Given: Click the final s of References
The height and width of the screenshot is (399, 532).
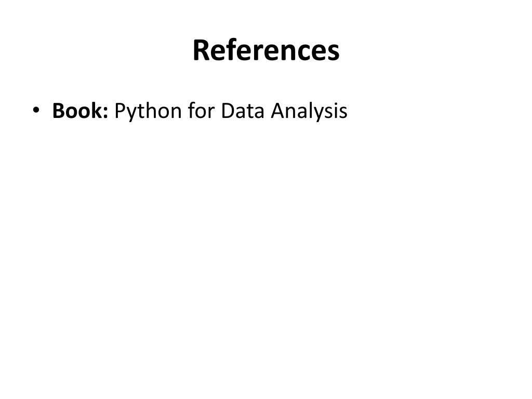Looking at the screenshot, I should point(334,54).
